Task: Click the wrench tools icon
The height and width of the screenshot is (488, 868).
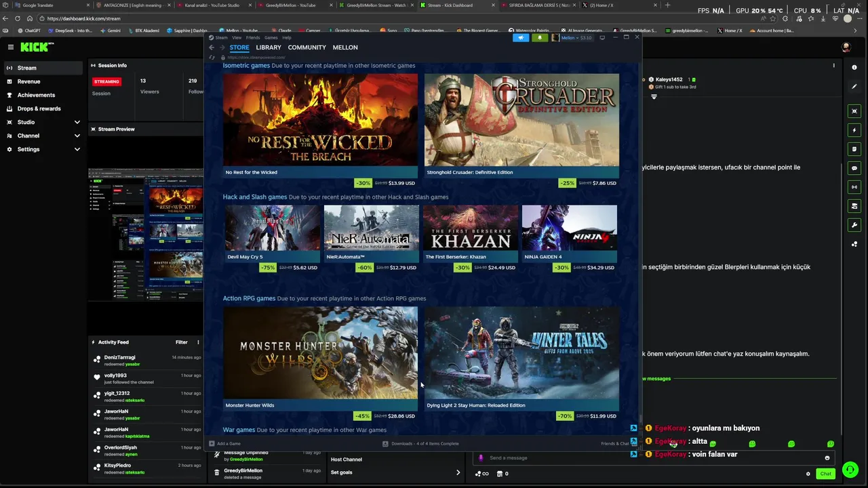Action: click(854, 225)
